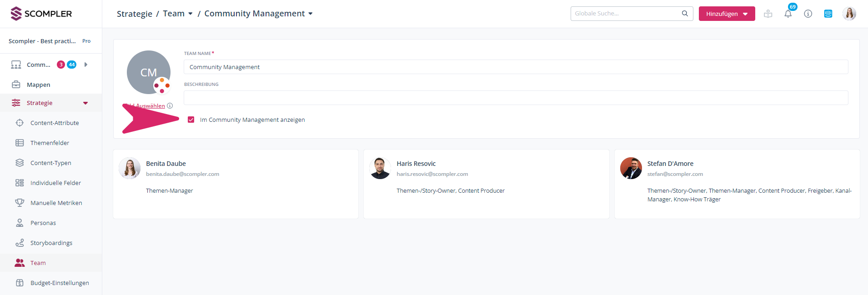Open the info icon in the header
The image size is (868, 295).
click(808, 14)
